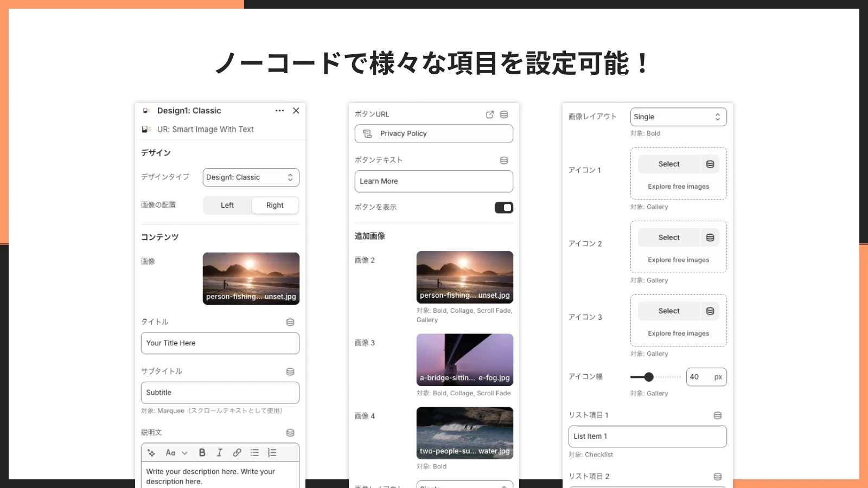Click the デザイン section heading
Image resolution: width=868 pixels, height=488 pixels.
click(x=156, y=153)
